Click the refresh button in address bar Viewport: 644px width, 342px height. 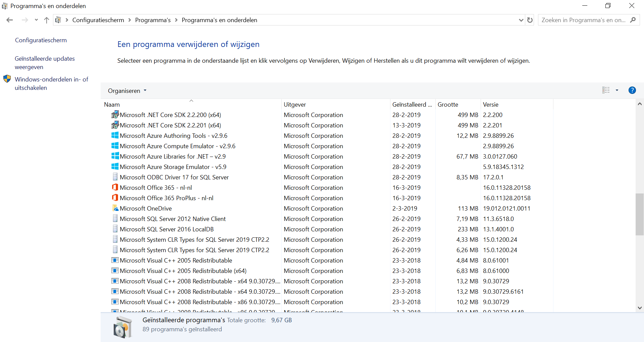(x=530, y=20)
